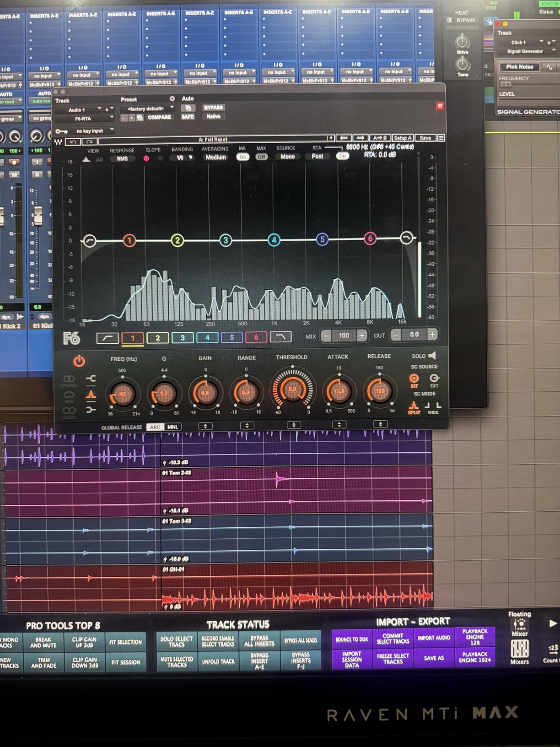Load next preset with right arrow
Viewport: 560px width, 747px height.
tap(360, 138)
